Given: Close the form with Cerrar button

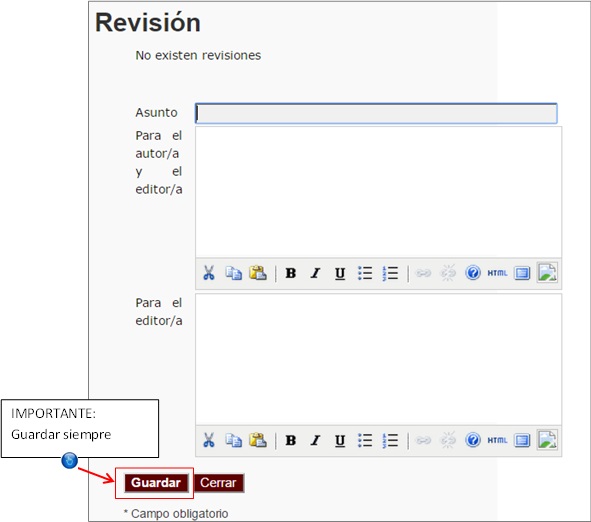Looking at the screenshot, I should tap(219, 483).
